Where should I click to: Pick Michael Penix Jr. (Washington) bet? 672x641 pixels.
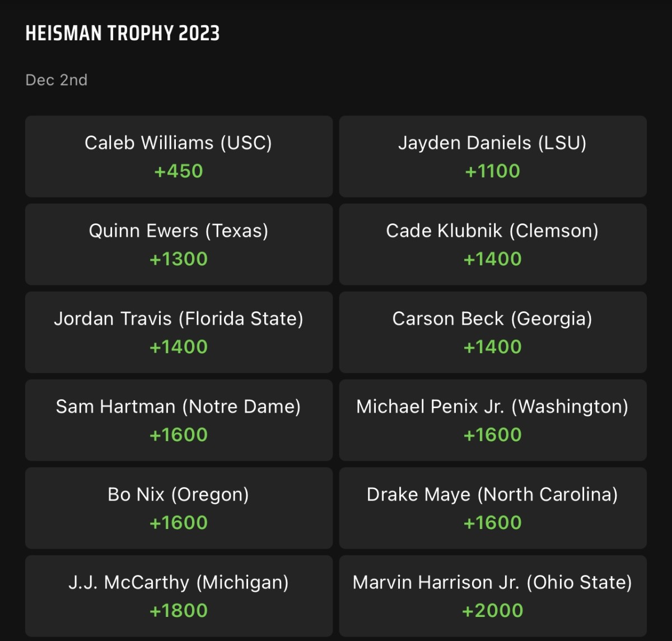(x=492, y=420)
